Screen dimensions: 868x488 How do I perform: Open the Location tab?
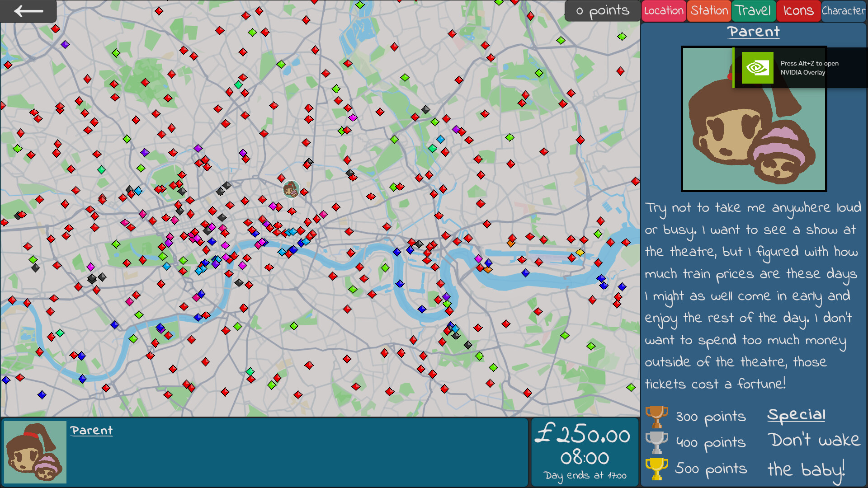pyautogui.click(x=664, y=11)
